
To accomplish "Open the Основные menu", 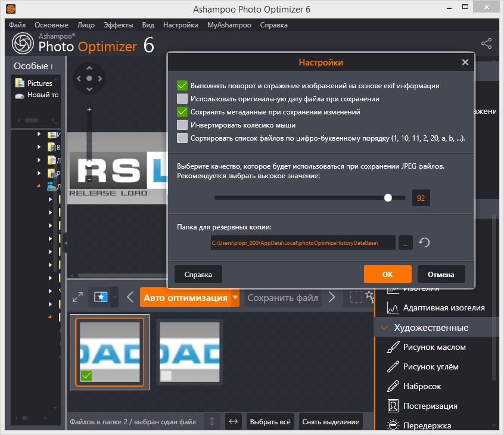I will pyautogui.click(x=51, y=25).
